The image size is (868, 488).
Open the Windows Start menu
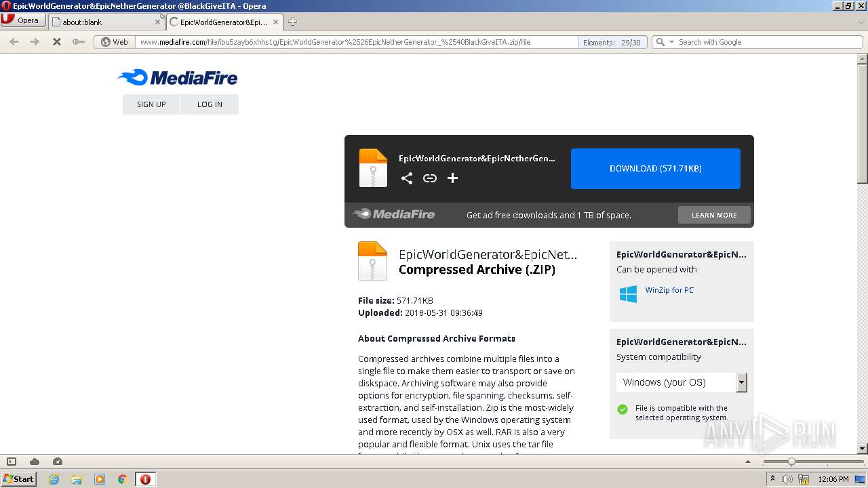[x=19, y=479]
